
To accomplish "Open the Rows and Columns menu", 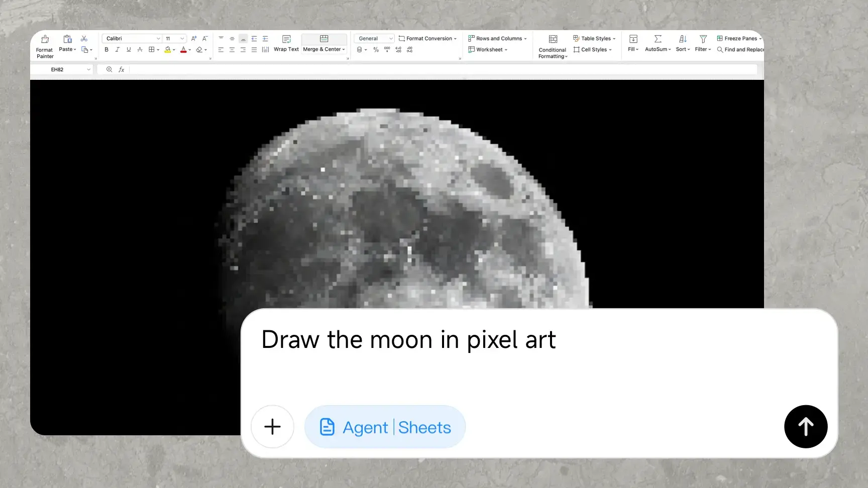I will pos(497,38).
